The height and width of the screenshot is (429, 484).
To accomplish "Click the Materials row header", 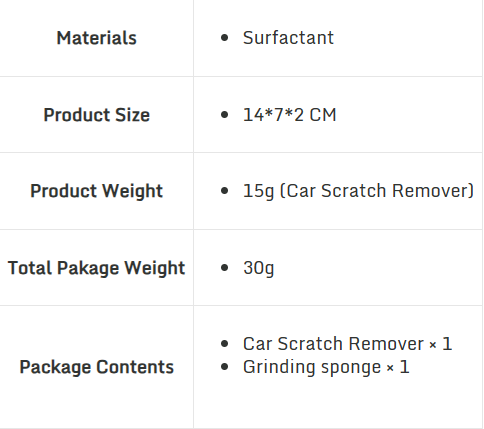I will point(96,38).
